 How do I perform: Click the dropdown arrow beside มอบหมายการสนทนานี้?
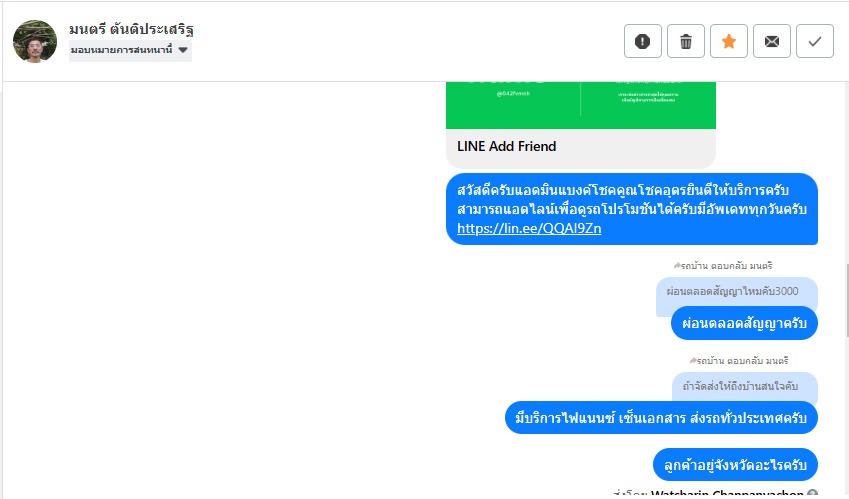coord(183,50)
